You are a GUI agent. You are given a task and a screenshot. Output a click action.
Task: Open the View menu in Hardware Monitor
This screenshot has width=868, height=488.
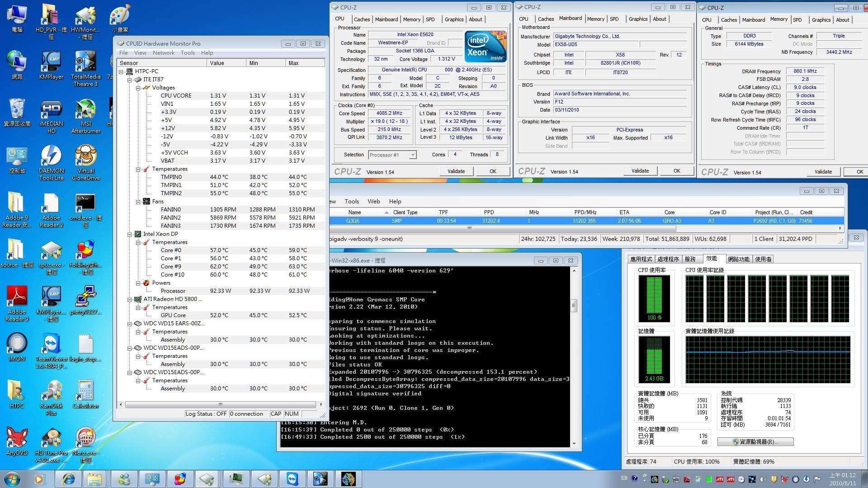click(x=140, y=53)
